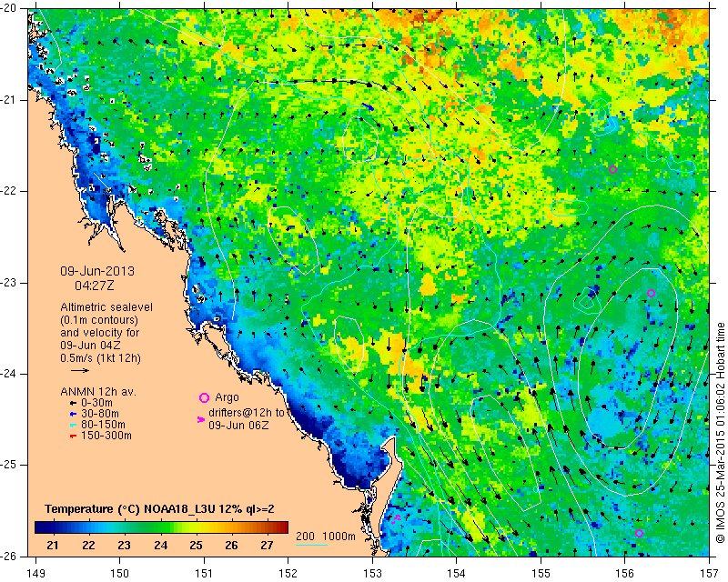Click the '0.5m/s (1kt 12h)' text
Image resolution: width=728 pixels, height=582 pixels.
coord(100,358)
